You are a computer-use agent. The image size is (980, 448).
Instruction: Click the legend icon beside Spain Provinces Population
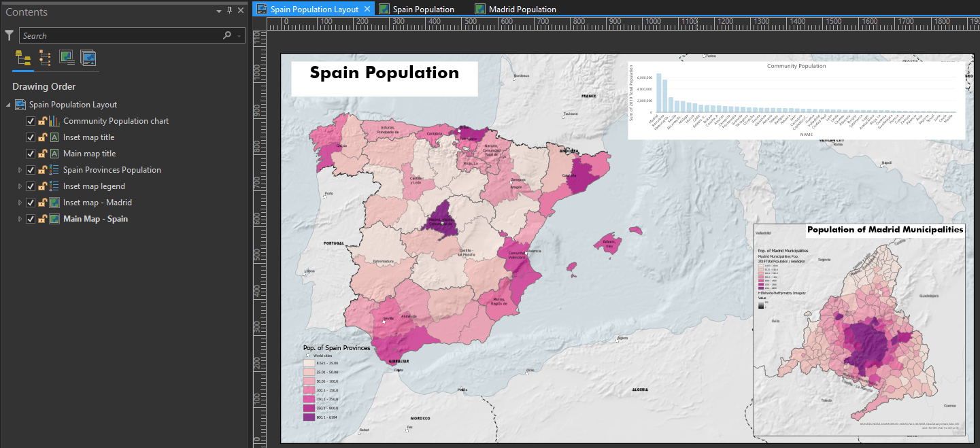pyautogui.click(x=54, y=169)
